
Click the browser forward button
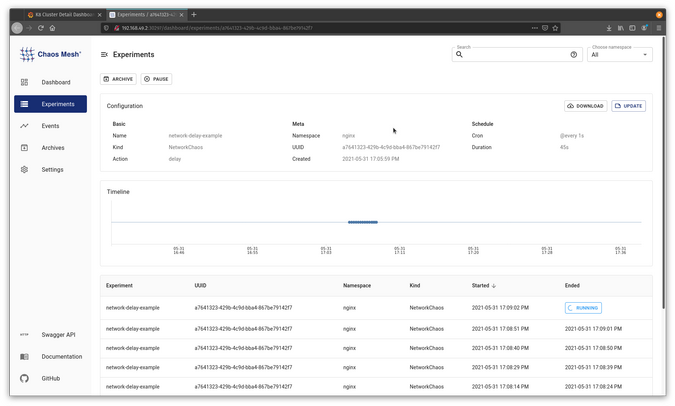pyautogui.click(x=29, y=28)
